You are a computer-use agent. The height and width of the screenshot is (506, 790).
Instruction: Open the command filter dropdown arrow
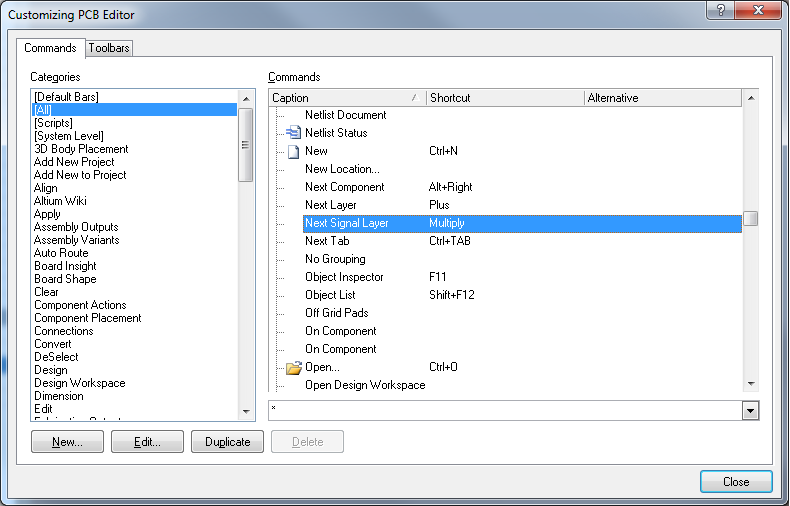pos(750,411)
